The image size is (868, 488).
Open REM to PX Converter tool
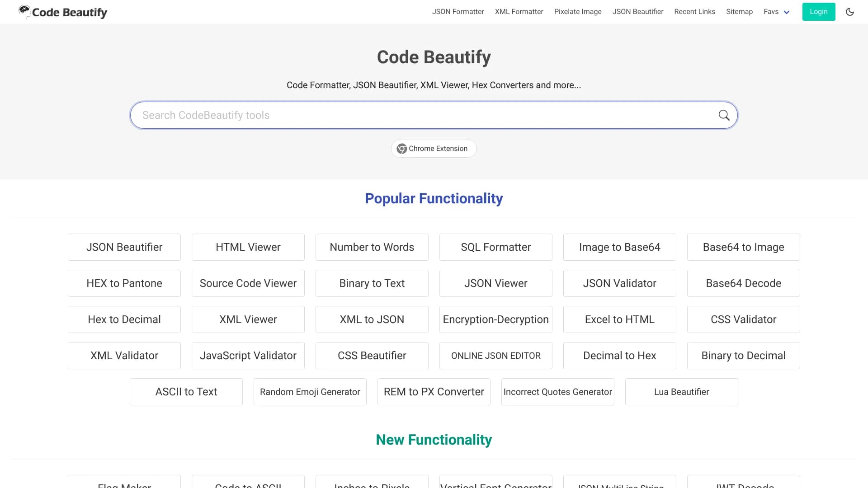[x=434, y=392]
